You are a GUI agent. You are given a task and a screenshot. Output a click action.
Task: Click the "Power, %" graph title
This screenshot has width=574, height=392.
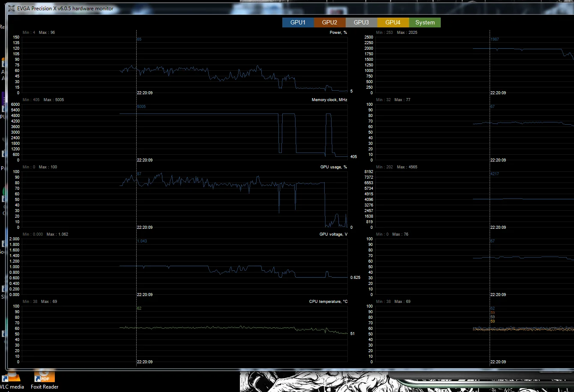pyautogui.click(x=338, y=33)
